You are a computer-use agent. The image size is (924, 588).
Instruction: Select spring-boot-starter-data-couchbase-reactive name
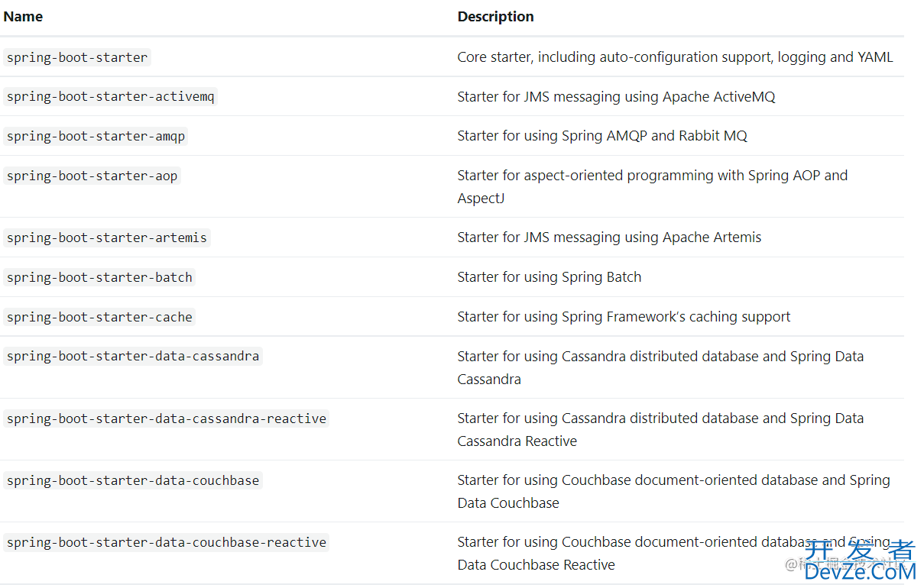pos(167,542)
